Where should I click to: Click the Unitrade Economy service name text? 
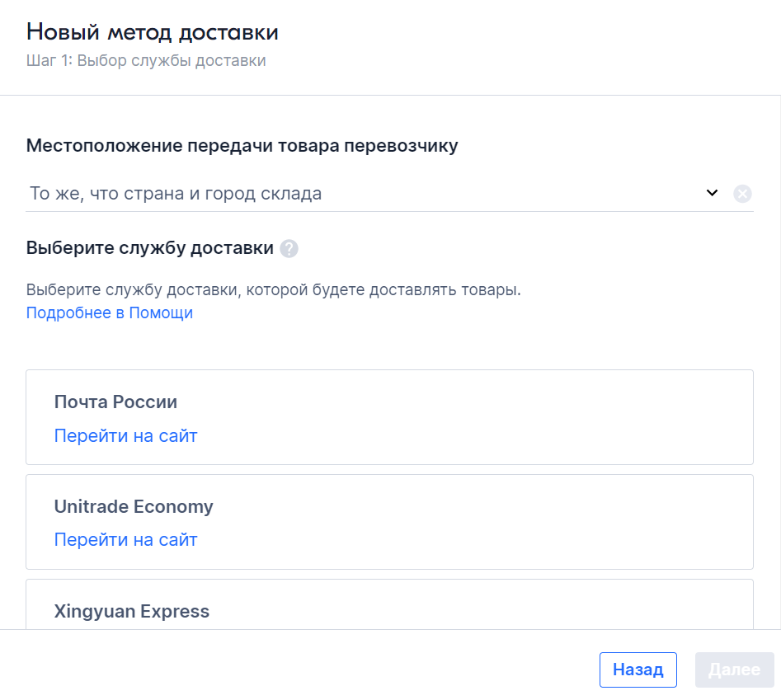tap(134, 506)
